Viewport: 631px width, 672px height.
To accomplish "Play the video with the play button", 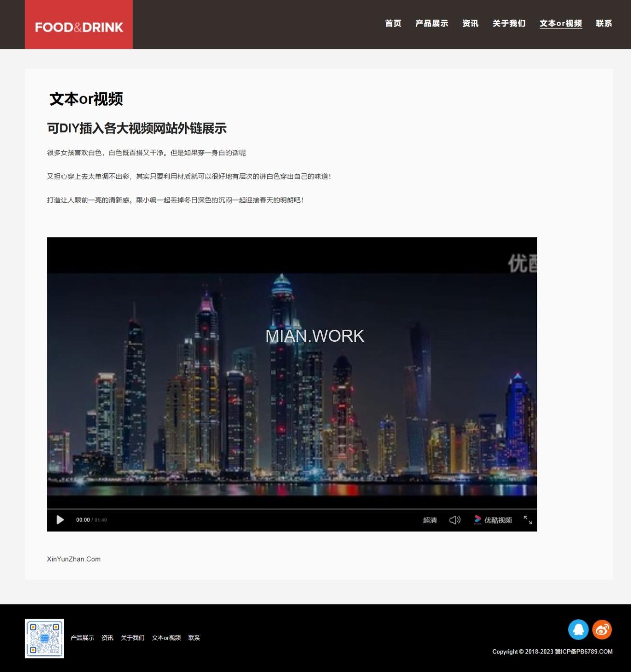I will (60, 520).
